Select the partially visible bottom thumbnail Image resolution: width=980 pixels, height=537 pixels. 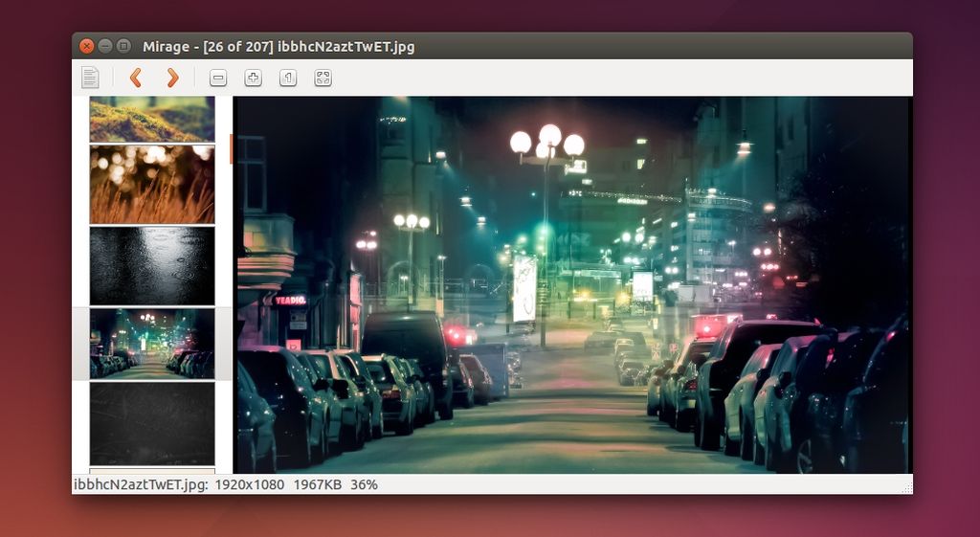[152, 470]
